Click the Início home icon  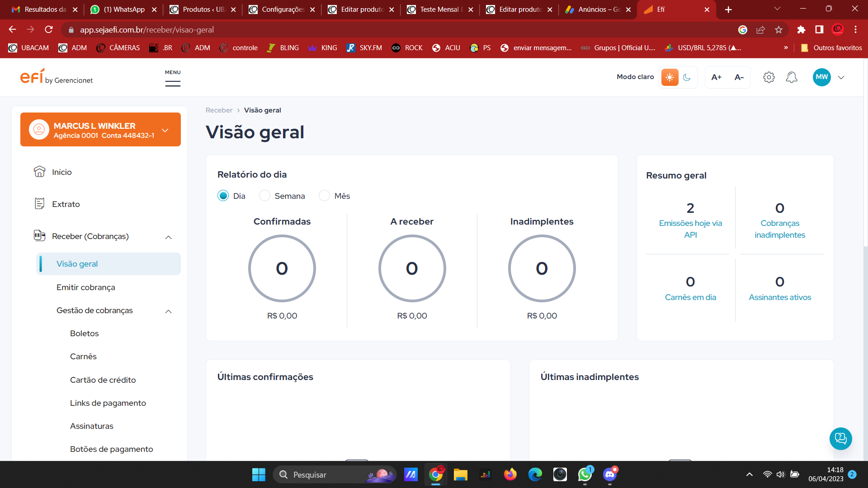point(40,172)
